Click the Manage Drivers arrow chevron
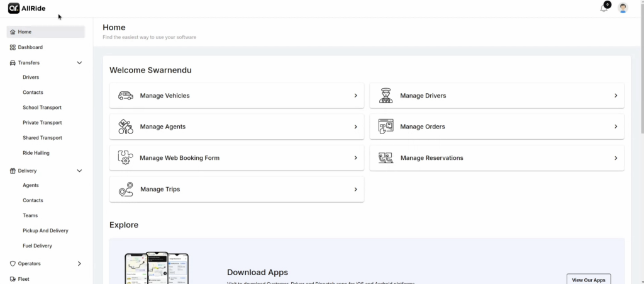Image resolution: width=644 pixels, height=284 pixels. click(616, 96)
